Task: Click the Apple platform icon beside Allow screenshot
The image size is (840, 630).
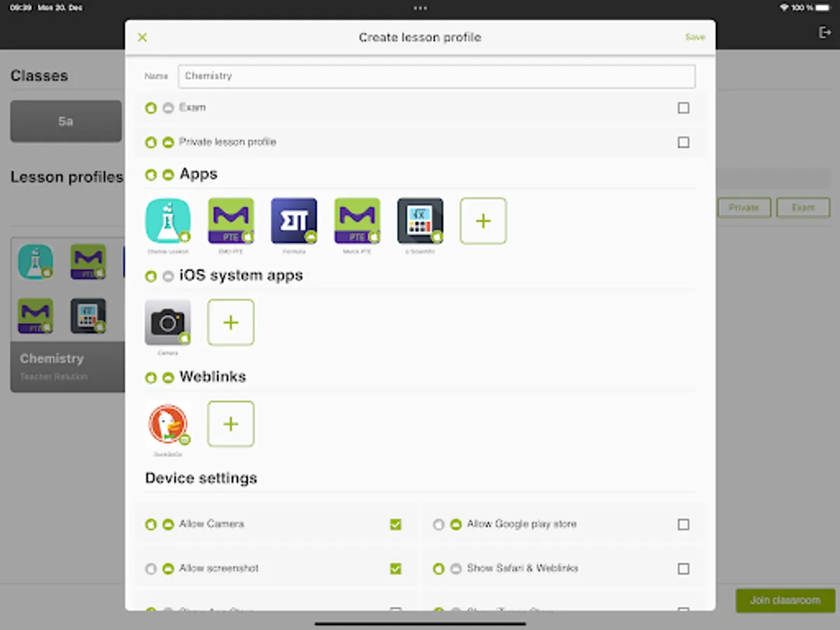Action: pyautogui.click(x=150, y=568)
